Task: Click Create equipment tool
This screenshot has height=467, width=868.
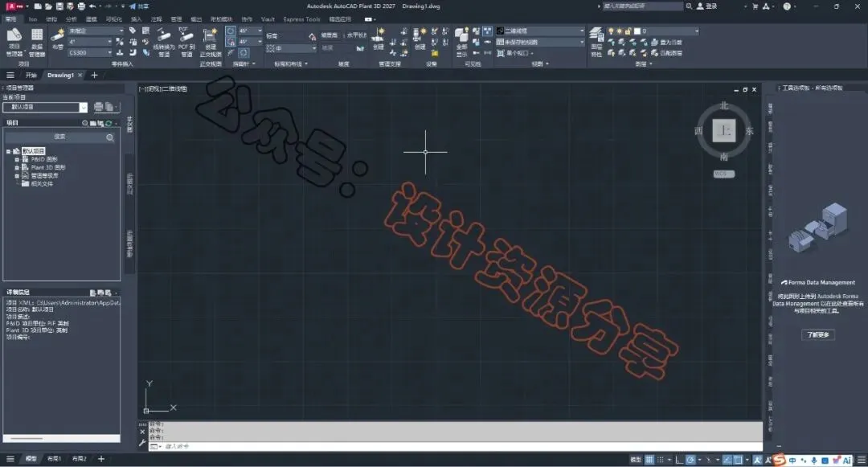Action: click(x=420, y=39)
